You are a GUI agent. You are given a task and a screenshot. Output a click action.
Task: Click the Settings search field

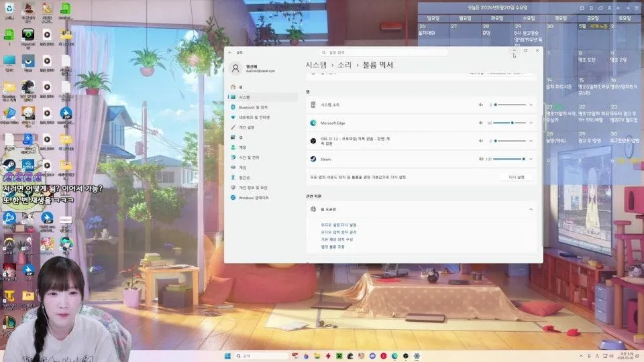click(x=383, y=52)
